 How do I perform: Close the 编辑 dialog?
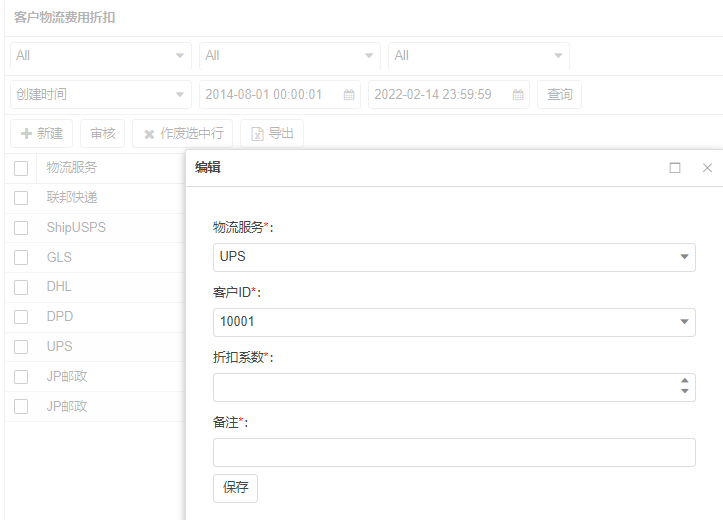pyautogui.click(x=707, y=168)
